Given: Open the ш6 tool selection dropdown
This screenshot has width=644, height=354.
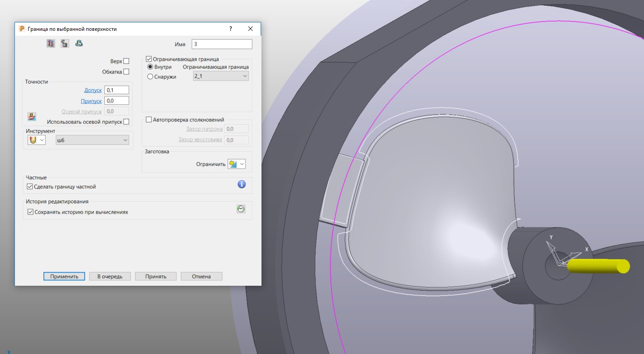Looking at the screenshot, I should (92, 140).
